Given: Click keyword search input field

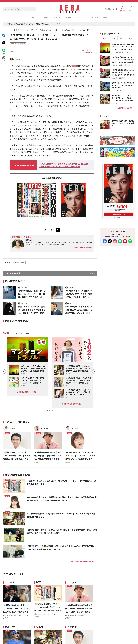Looking at the screenshot, I should [x=20, y=9].
